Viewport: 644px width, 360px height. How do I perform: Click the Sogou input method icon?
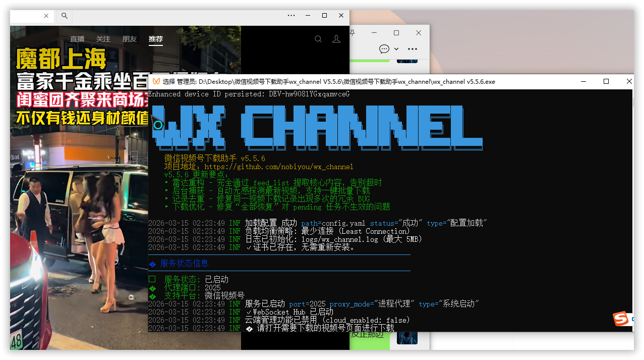point(621,319)
